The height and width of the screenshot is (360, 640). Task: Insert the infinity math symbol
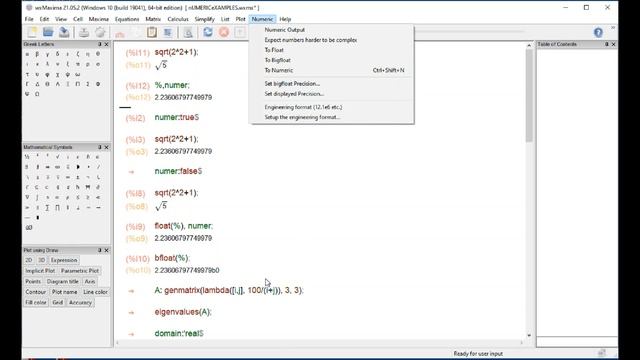coord(58,167)
